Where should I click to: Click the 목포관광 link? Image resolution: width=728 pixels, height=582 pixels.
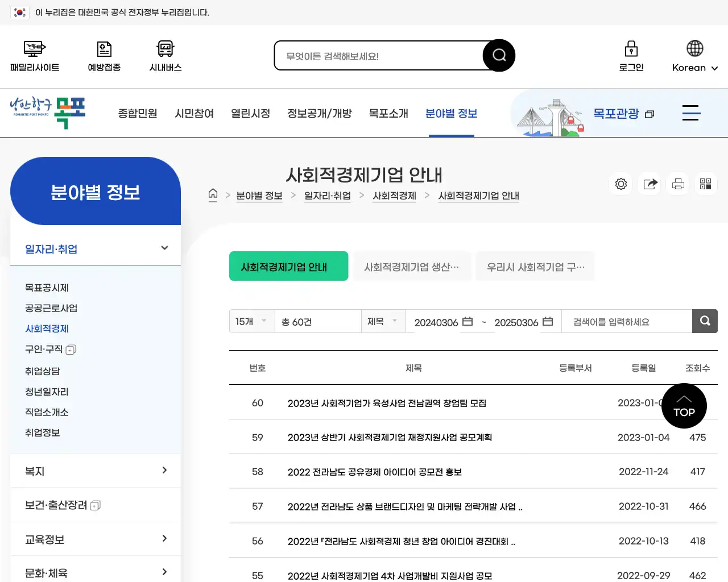pyautogui.click(x=617, y=113)
